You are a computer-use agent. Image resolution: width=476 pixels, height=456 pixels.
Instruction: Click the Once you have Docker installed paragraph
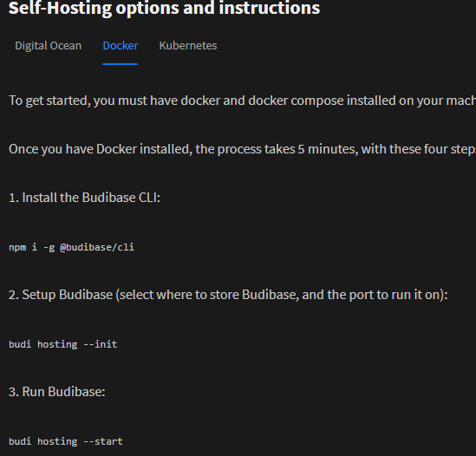point(242,149)
